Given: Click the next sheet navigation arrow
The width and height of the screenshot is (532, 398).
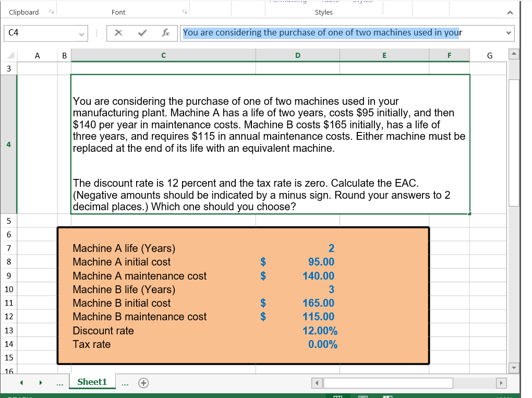Looking at the screenshot, I should [41, 382].
